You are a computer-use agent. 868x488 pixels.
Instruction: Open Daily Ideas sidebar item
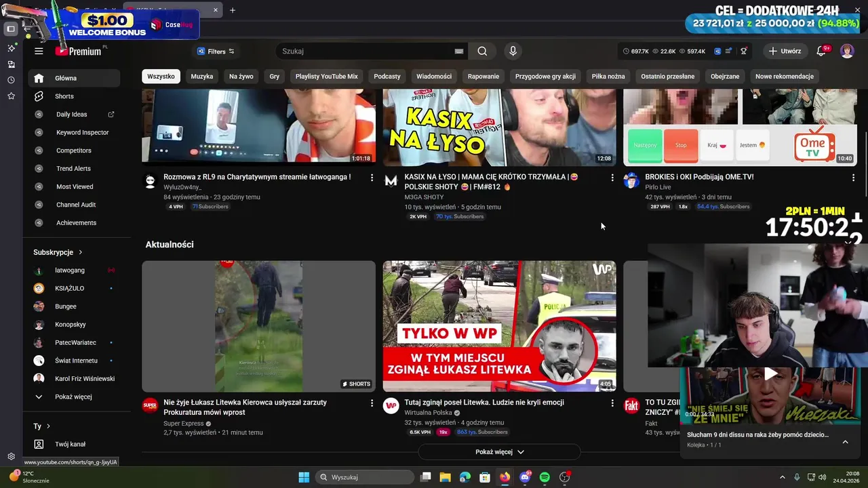(x=75, y=115)
